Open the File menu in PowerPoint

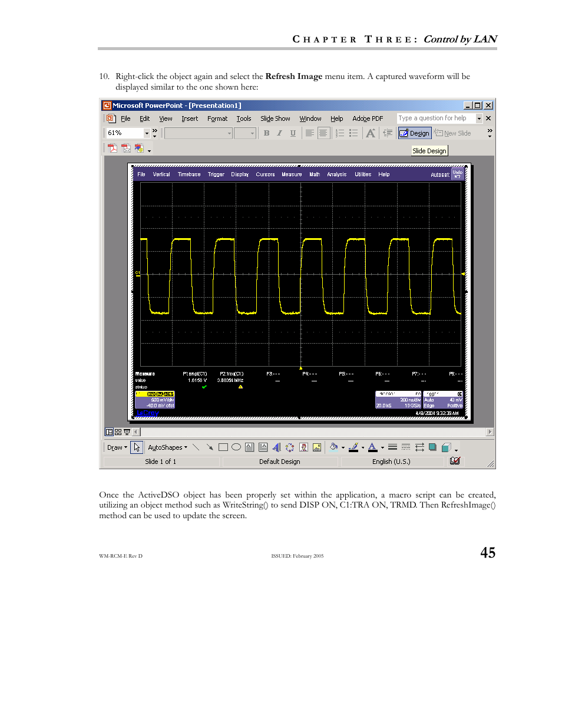pos(125,118)
